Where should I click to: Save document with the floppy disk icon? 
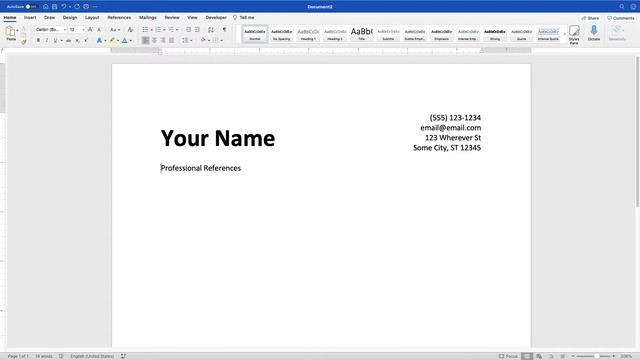click(55, 7)
